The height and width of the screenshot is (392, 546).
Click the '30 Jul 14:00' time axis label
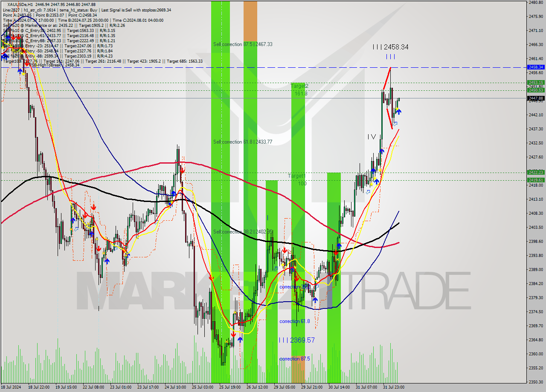click(339, 387)
